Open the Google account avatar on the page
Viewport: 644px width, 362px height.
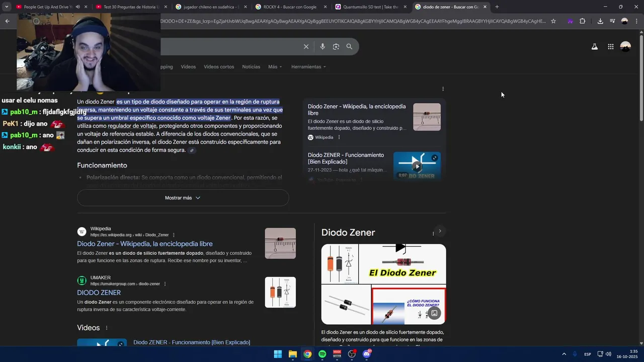[625, 47]
